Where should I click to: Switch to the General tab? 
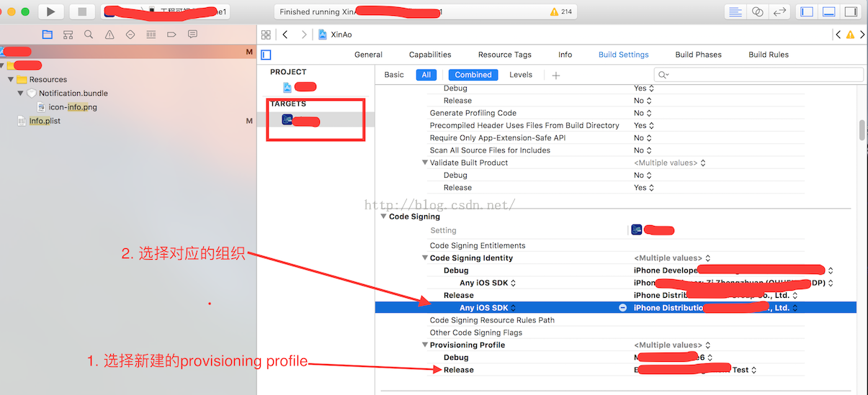tap(368, 55)
